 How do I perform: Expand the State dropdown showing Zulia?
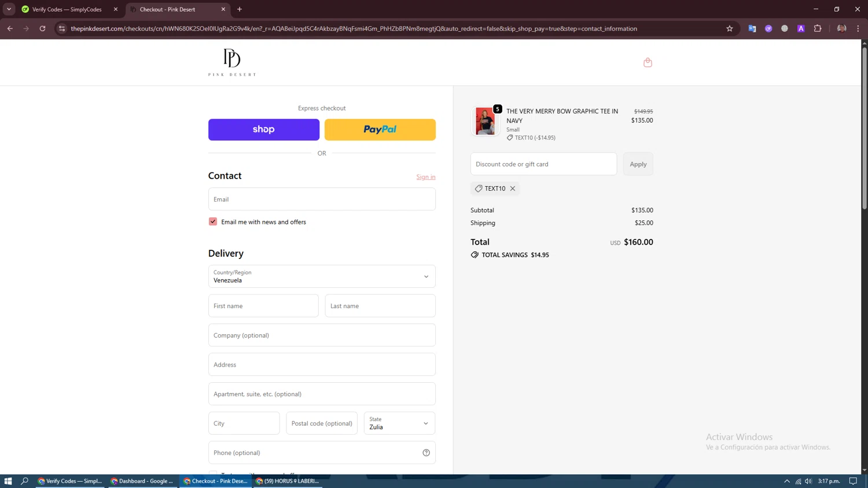click(399, 423)
